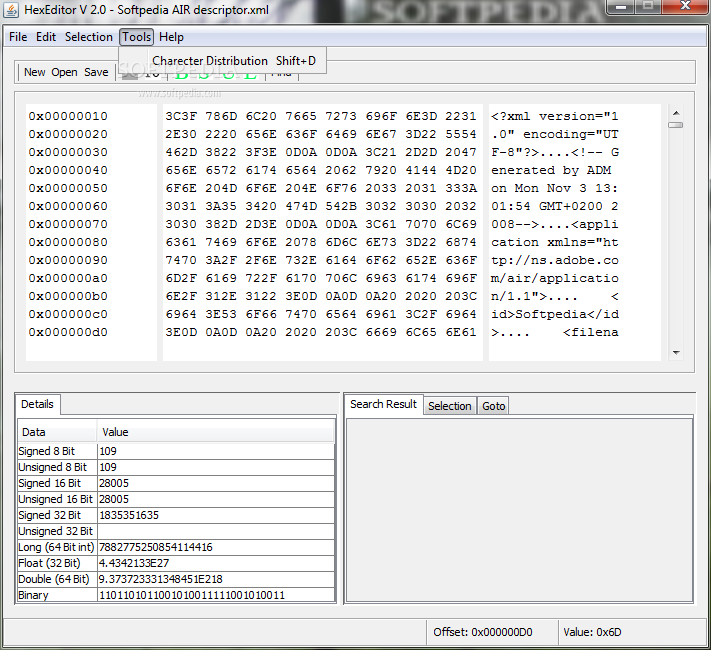
Task: Select the Unsigned 16 Bit row label
Action: pyautogui.click(x=57, y=499)
